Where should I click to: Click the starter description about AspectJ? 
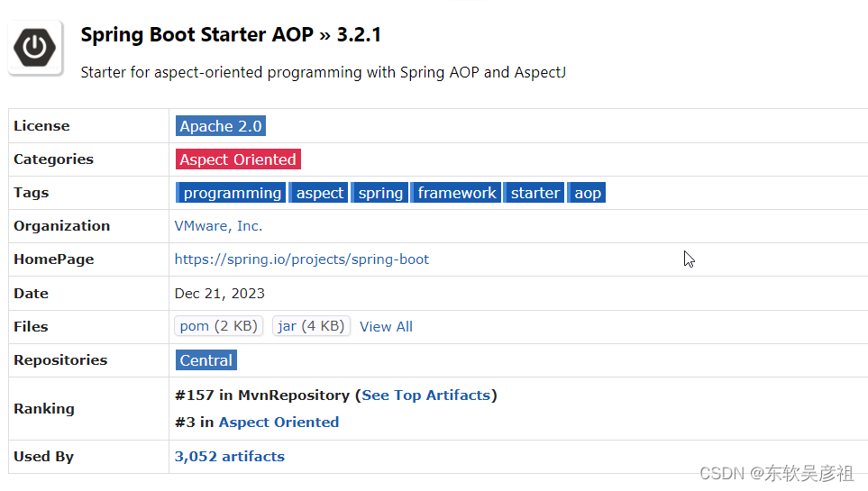tap(324, 72)
